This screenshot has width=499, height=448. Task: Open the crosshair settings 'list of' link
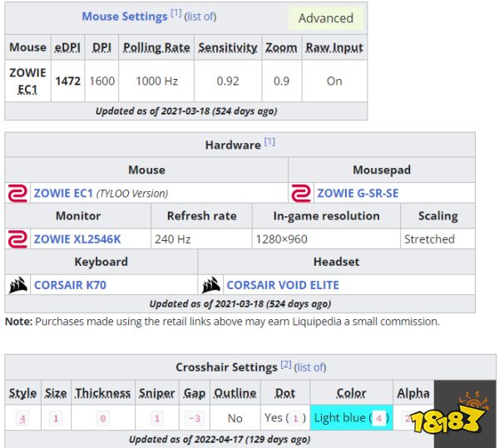pos(310,367)
